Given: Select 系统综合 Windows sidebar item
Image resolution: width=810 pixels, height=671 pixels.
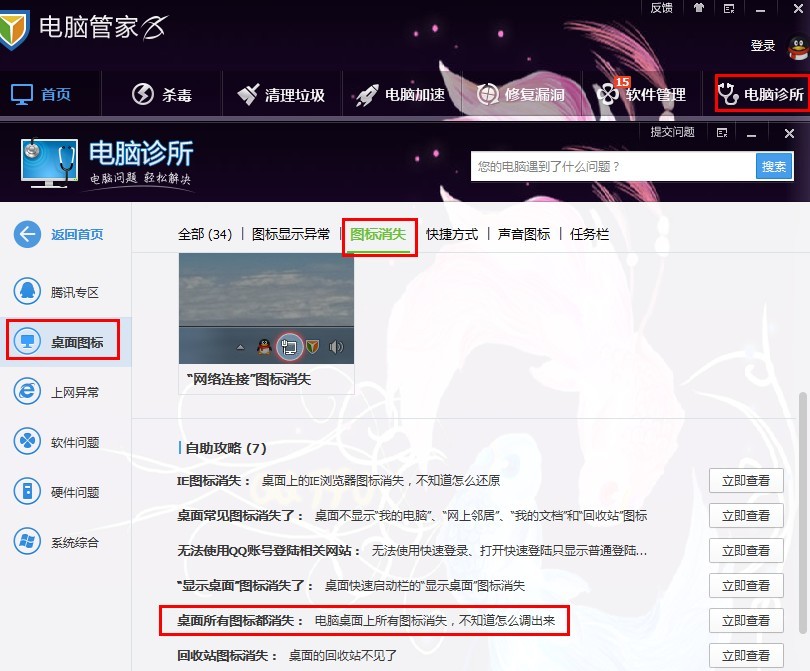Looking at the screenshot, I should (56, 542).
